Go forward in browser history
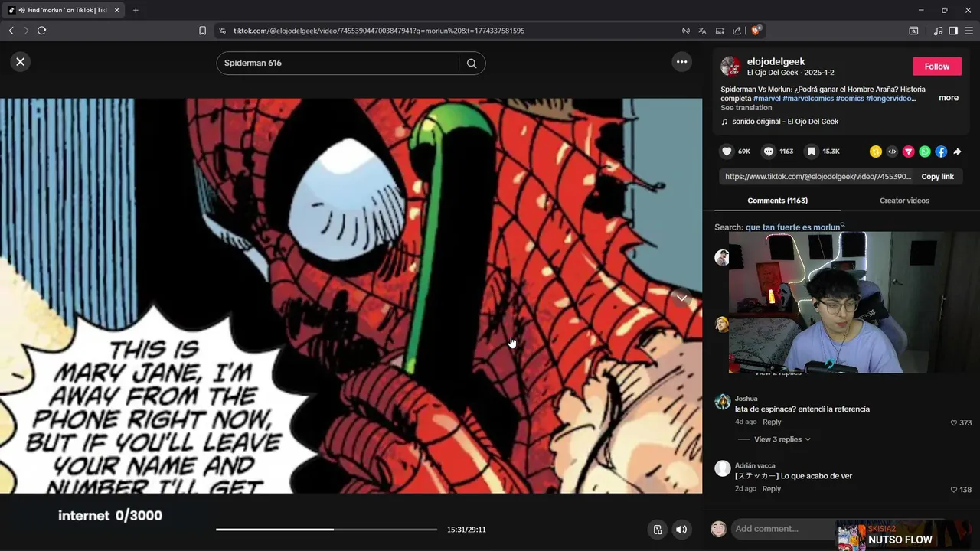Viewport: 980px width, 551px height. [26, 31]
